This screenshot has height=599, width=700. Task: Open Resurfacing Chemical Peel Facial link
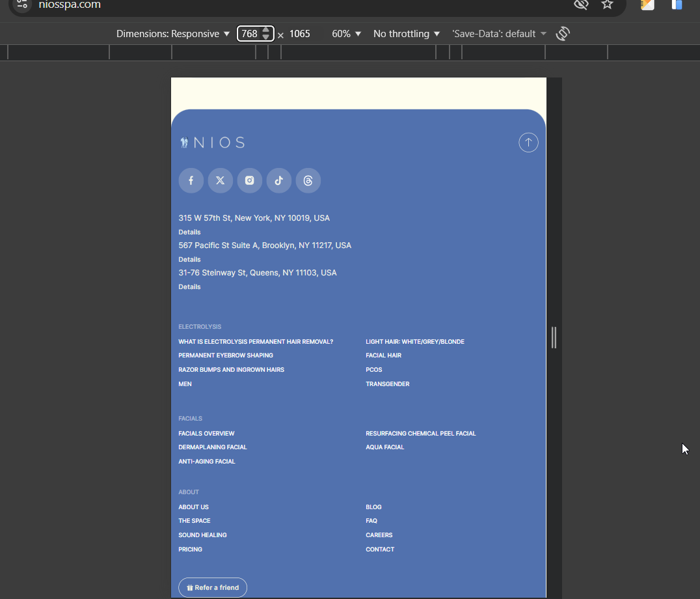(420, 434)
